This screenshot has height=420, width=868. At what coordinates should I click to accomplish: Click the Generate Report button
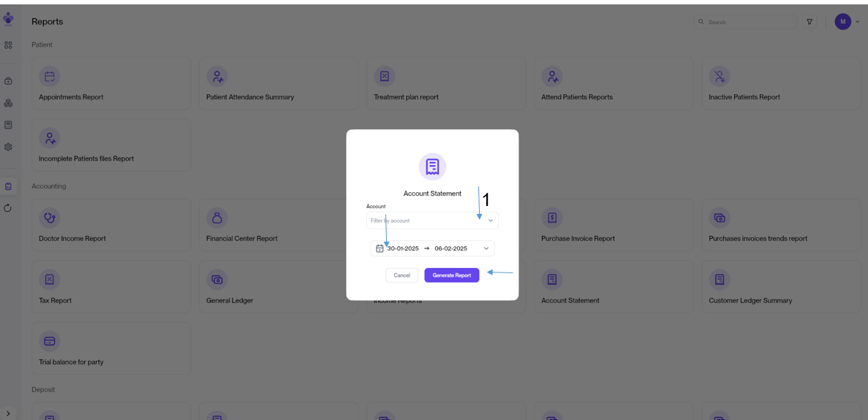[x=451, y=275]
